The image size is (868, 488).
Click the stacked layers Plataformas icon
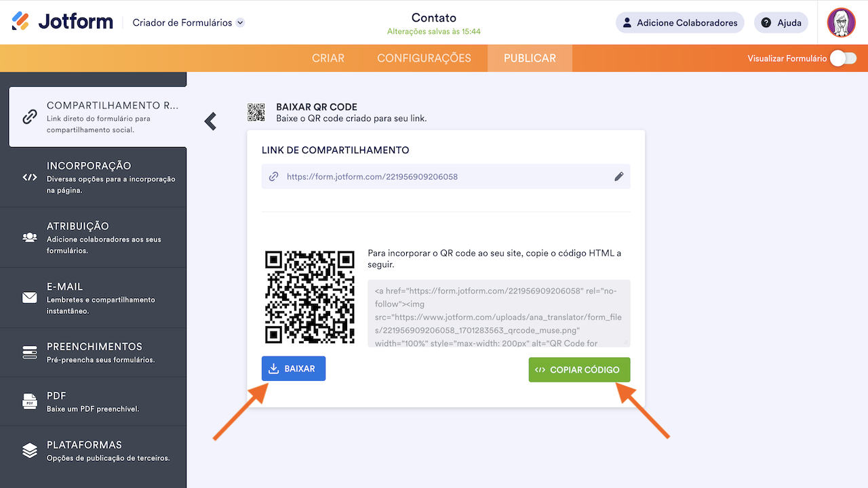pos(29,451)
